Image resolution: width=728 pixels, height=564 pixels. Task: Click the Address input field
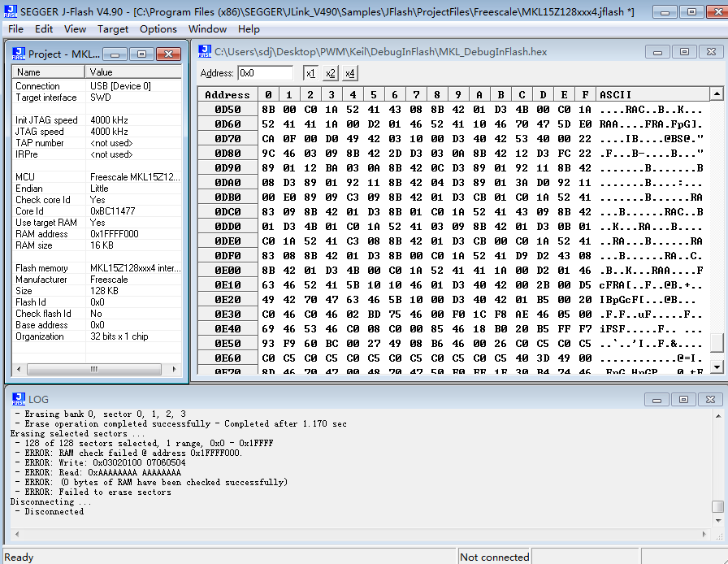click(x=265, y=73)
